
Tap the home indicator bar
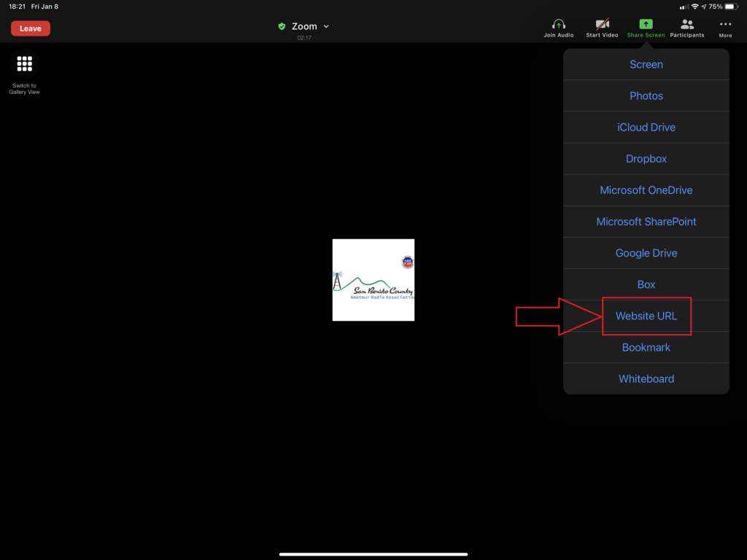pos(373,554)
